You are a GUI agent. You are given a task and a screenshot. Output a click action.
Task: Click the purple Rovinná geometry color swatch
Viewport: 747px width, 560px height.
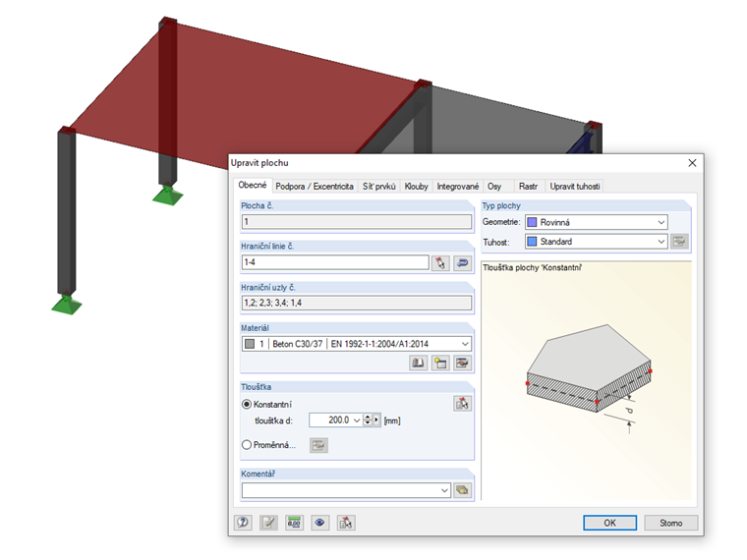coord(532,222)
